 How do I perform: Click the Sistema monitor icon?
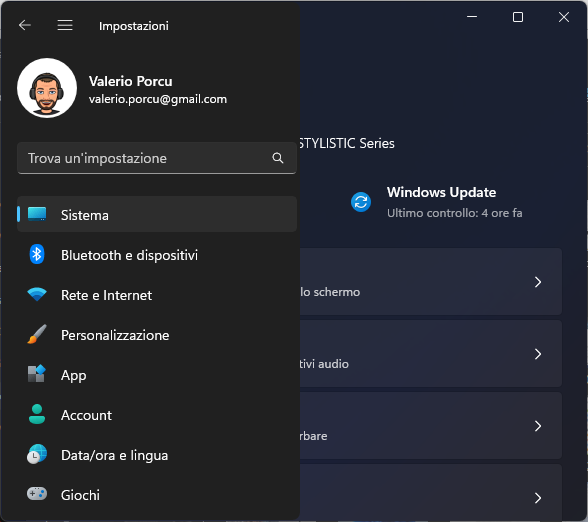click(37, 214)
